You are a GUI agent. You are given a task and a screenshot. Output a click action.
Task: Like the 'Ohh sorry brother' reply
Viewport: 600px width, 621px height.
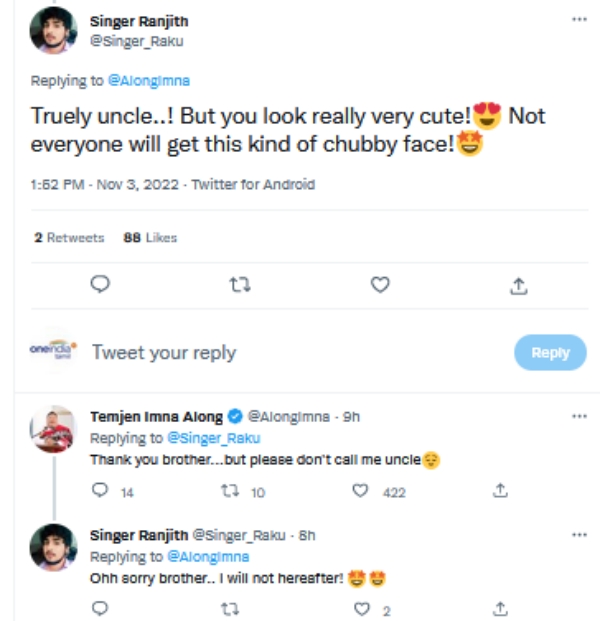363,608
